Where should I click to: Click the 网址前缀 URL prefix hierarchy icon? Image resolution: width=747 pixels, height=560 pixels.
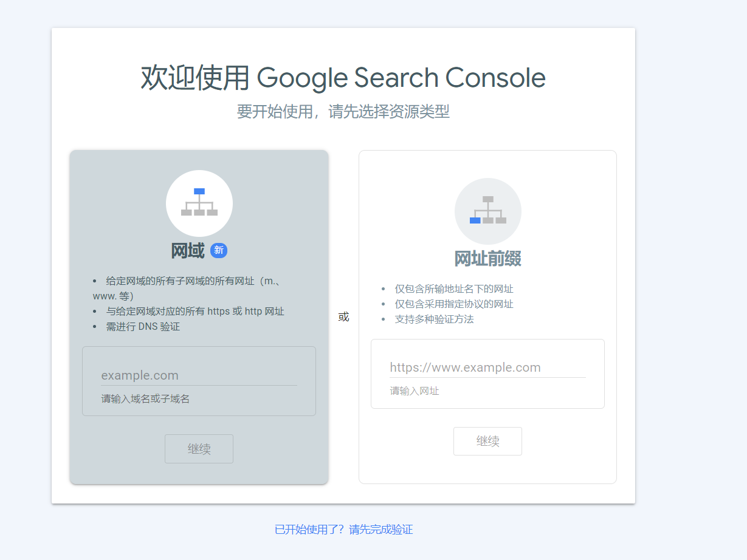point(488,211)
